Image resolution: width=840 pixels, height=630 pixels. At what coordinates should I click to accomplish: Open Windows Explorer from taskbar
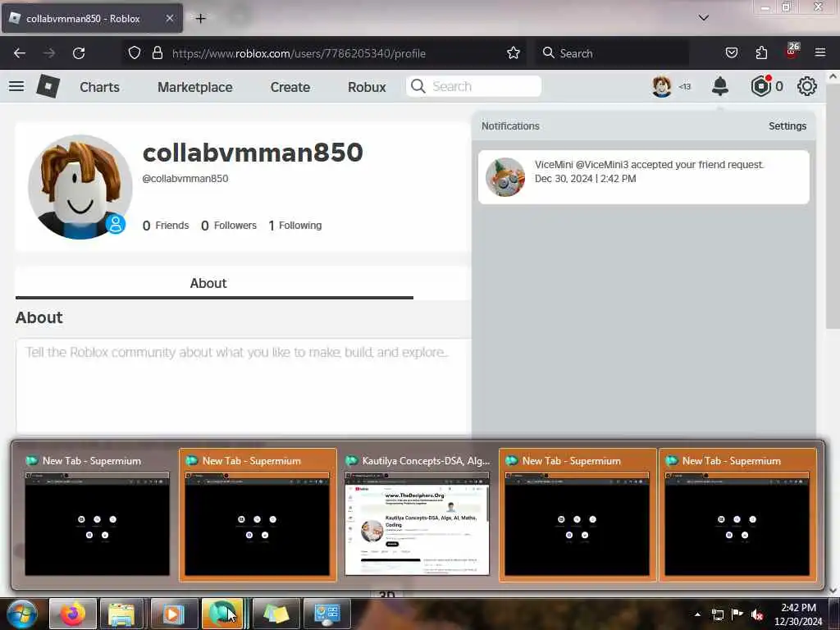[121, 614]
